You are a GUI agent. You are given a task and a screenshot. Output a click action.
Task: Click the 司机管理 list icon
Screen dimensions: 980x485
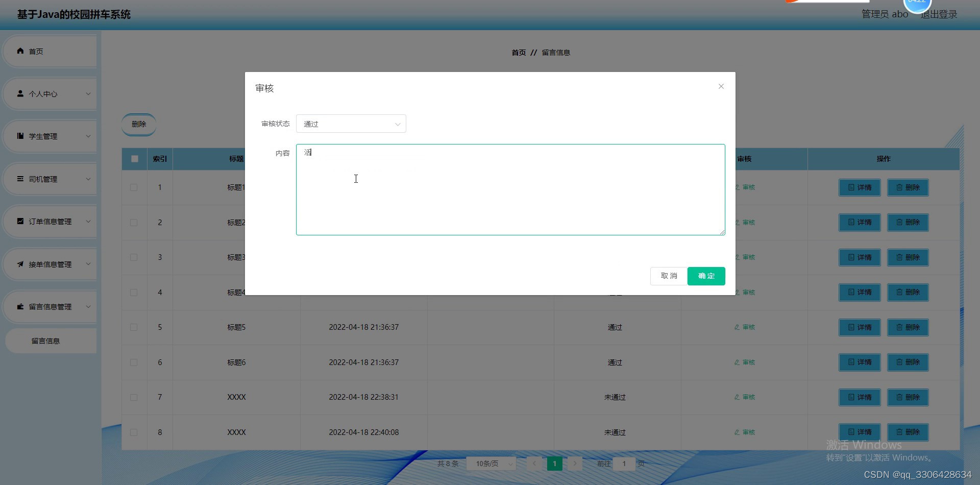(20, 179)
